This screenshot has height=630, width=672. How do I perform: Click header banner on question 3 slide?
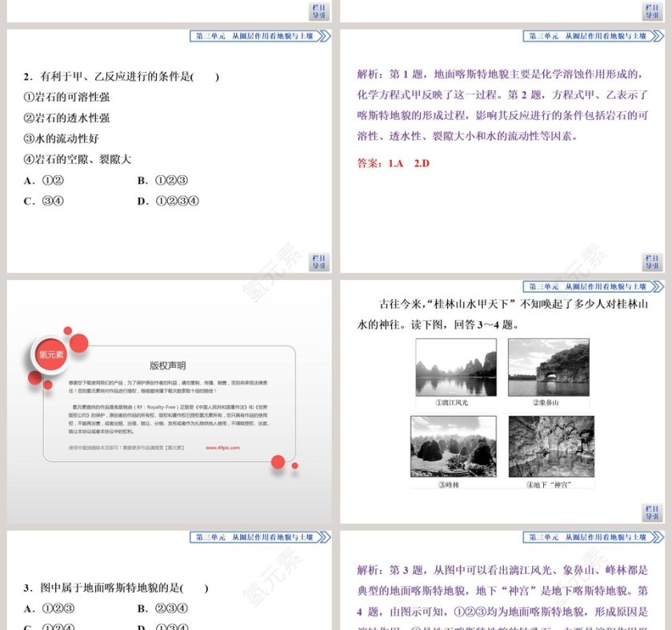tap(259, 537)
